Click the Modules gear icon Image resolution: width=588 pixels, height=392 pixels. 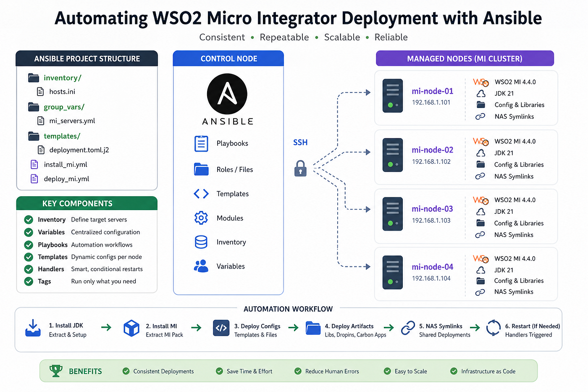click(201, 218)
